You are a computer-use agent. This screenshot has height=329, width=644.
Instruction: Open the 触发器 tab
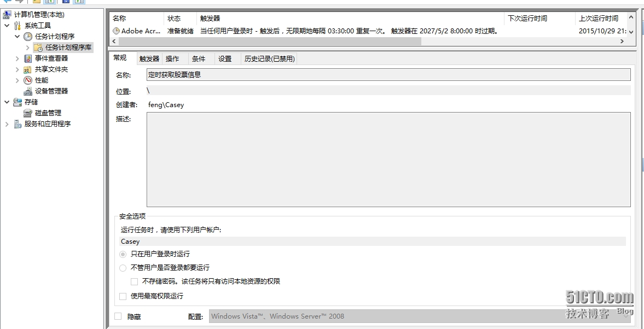pyautogui.click(x=149, y=59)
